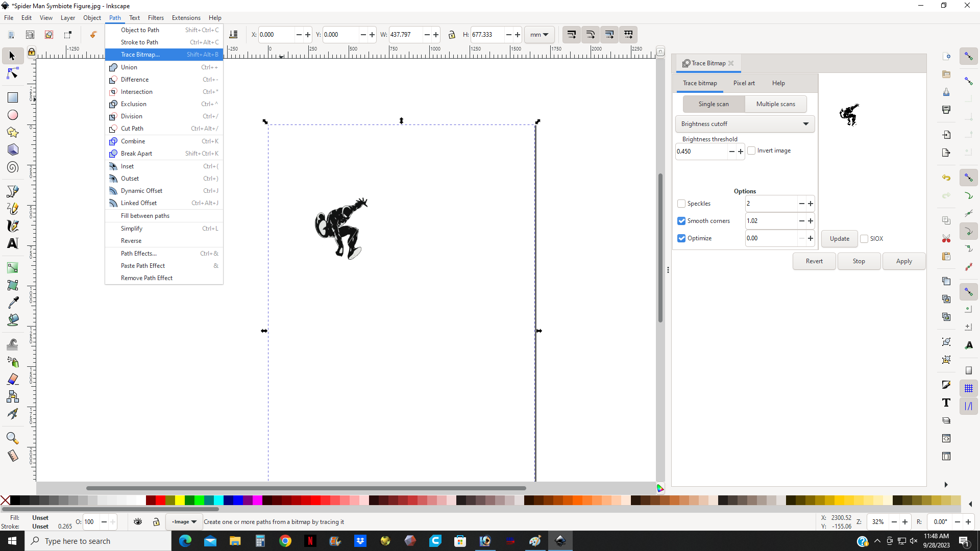Viewport: 980px width, 551px height.
Task: Choose Trace Bitmap from Path menu
Action: (x=140, y=55)
